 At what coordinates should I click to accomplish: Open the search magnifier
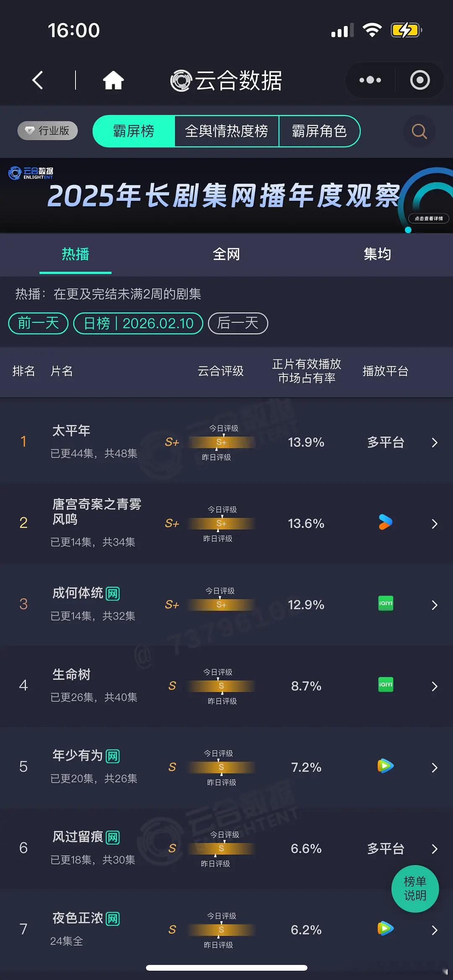[418, 131]
